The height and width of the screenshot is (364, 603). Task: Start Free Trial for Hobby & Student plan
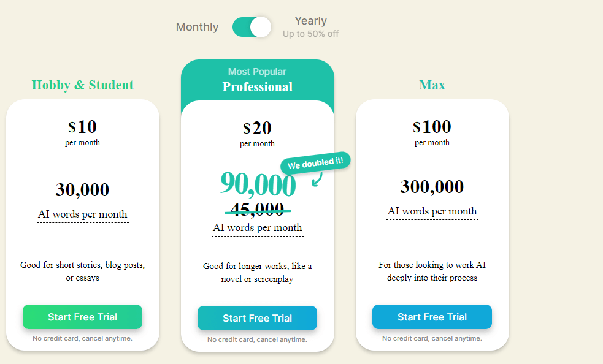[83, 317]
